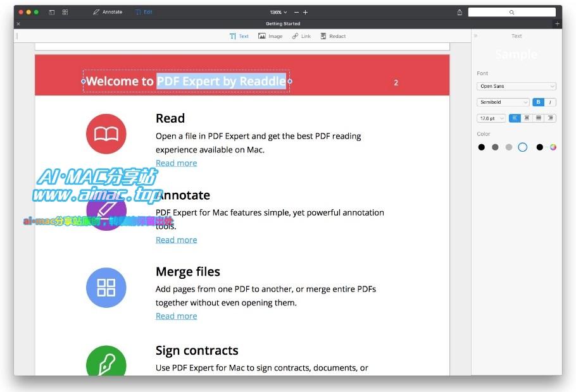The image size is (576, 392).
Task: Open Read more link under Merge files
Action: tap(177, 316)
